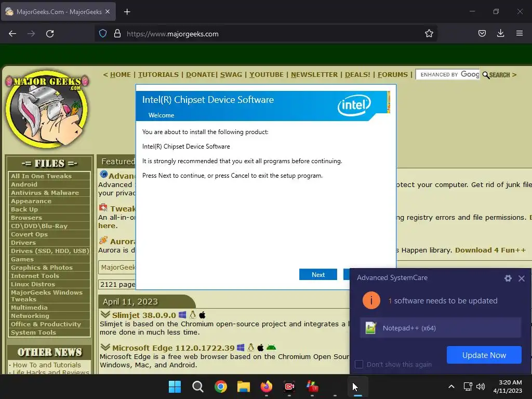Screen dimensions: 532x399
Task: Open Networking files category
Action: pos(30,316)
